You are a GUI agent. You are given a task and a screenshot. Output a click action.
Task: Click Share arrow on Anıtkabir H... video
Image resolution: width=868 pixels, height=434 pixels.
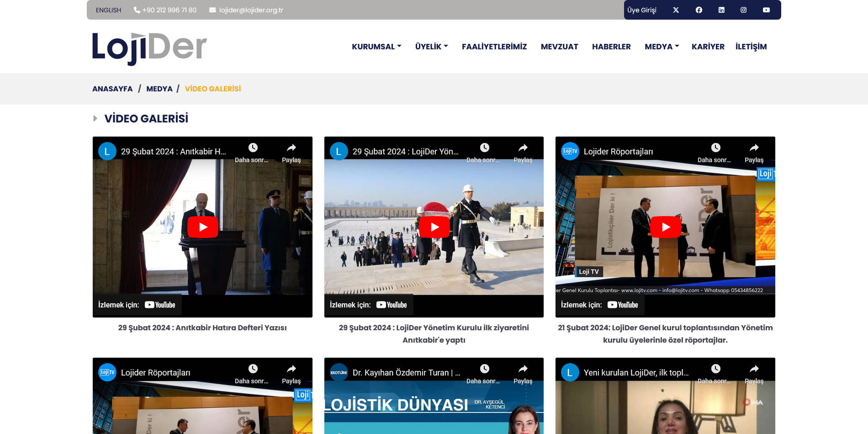(291, 148)
